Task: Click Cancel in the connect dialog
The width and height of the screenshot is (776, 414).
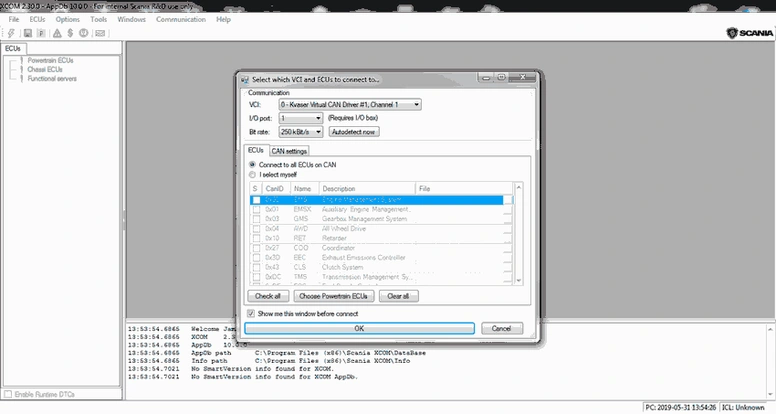Action: click(501, 328)
